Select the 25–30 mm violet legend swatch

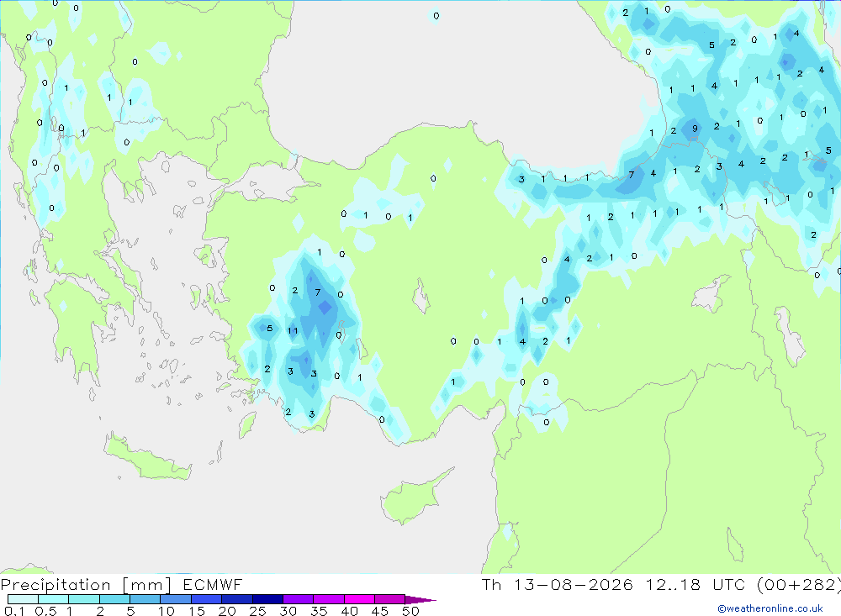pos(267,599)
